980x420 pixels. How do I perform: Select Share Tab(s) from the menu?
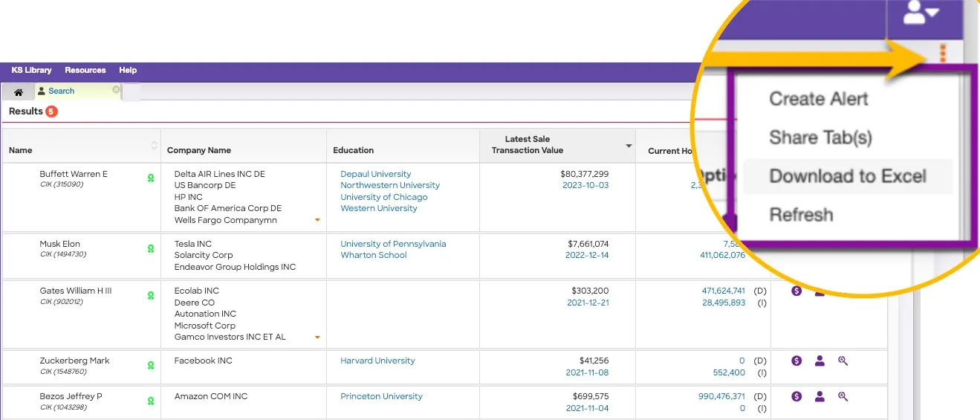coord(820,138)
